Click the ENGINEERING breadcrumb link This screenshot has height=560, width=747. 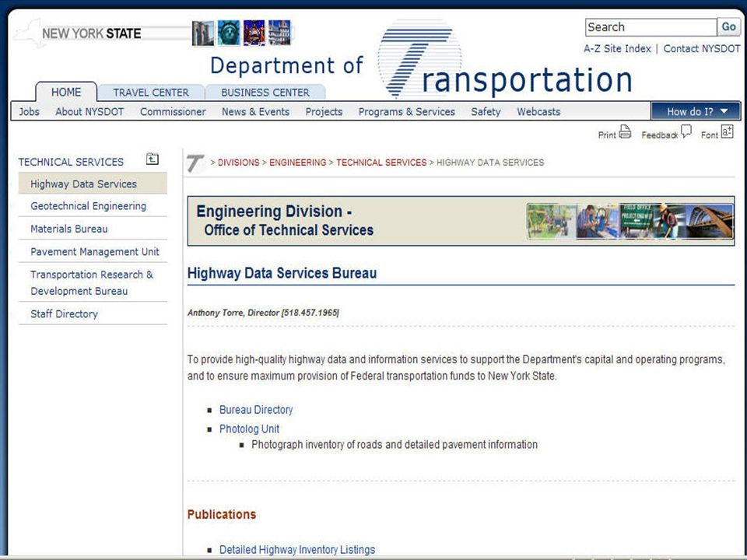(x=298, y=163)
